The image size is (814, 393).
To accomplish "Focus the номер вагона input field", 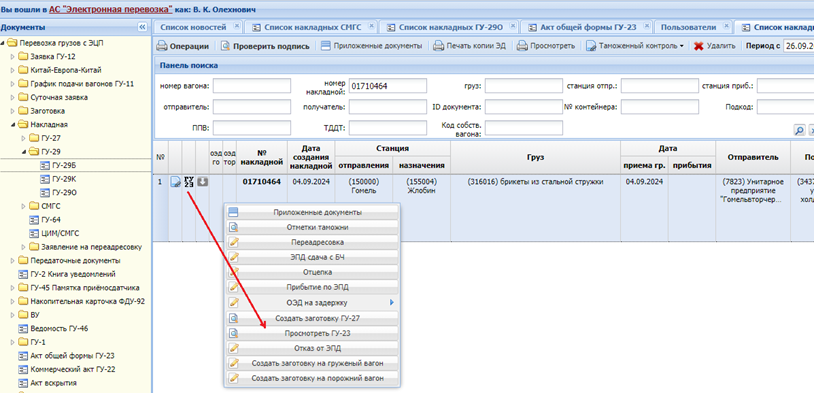I will [x=252, y=86].
